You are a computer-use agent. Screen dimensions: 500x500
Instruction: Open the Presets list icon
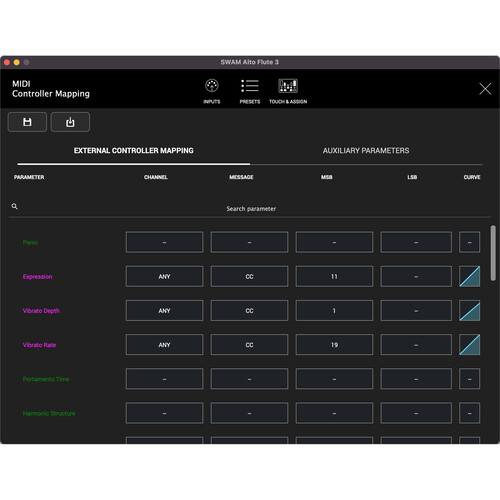click(250, 86)
